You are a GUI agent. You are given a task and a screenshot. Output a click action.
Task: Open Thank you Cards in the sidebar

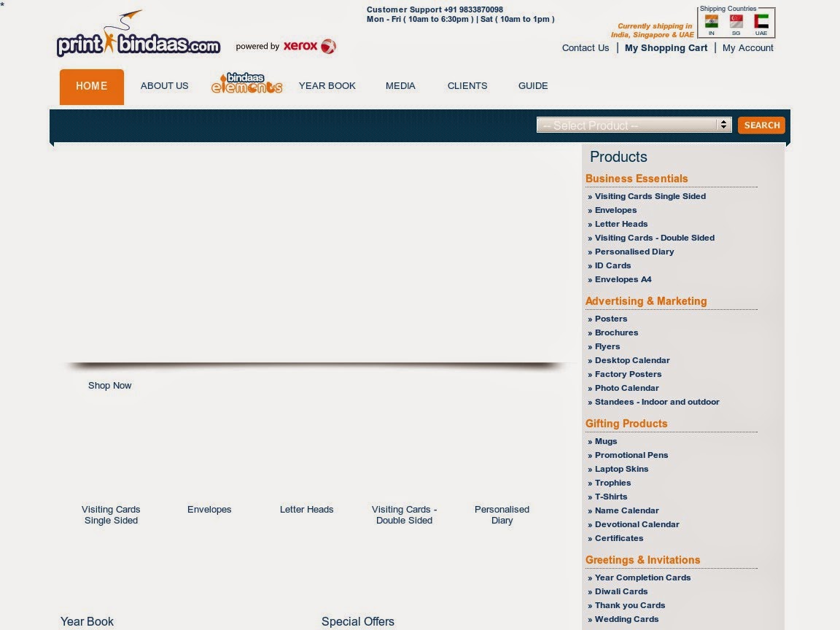click(629, 605)
